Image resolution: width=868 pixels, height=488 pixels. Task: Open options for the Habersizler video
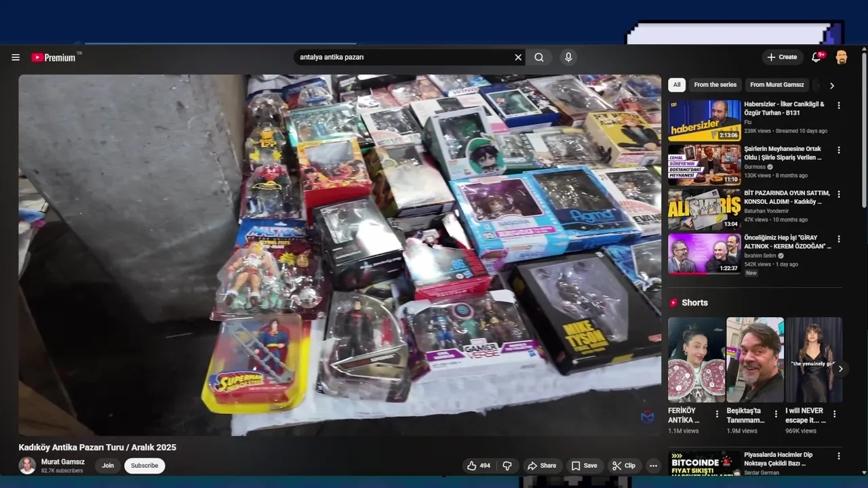point(839,106)
